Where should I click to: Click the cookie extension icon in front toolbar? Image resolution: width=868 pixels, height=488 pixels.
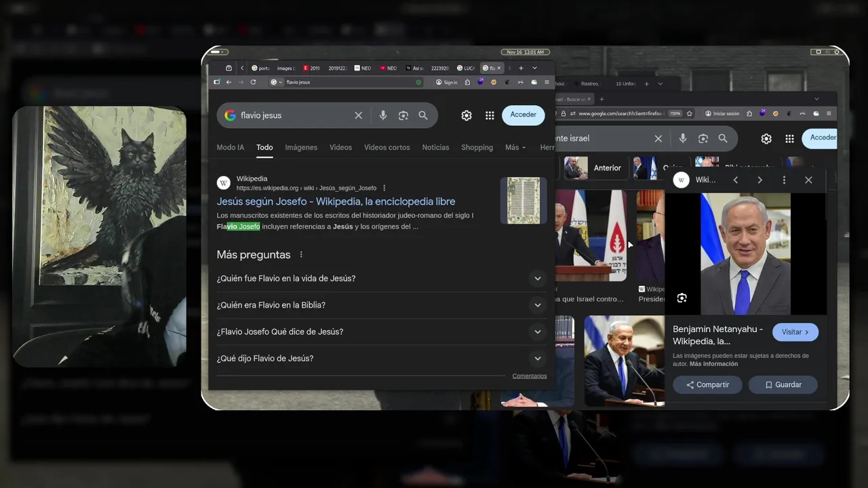click(x=494, y=82)
